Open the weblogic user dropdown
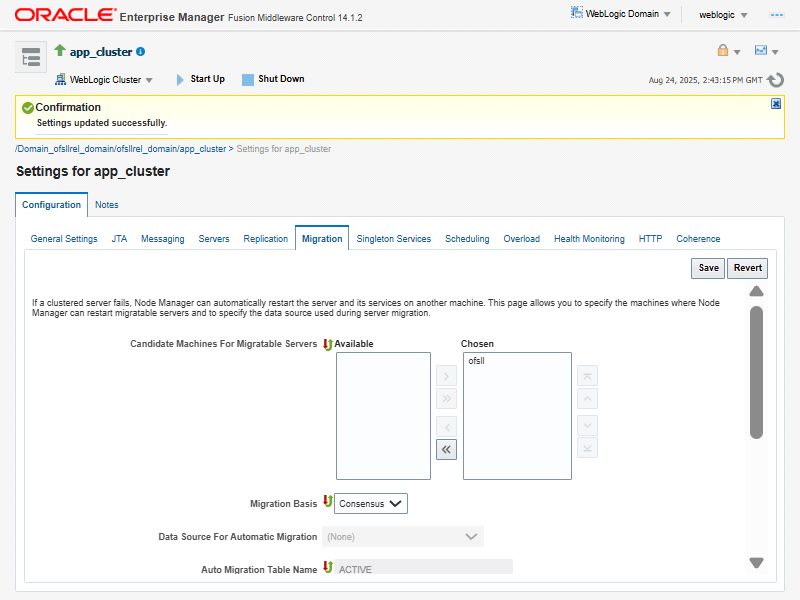The image size is (800, 600). coord(724,15)
